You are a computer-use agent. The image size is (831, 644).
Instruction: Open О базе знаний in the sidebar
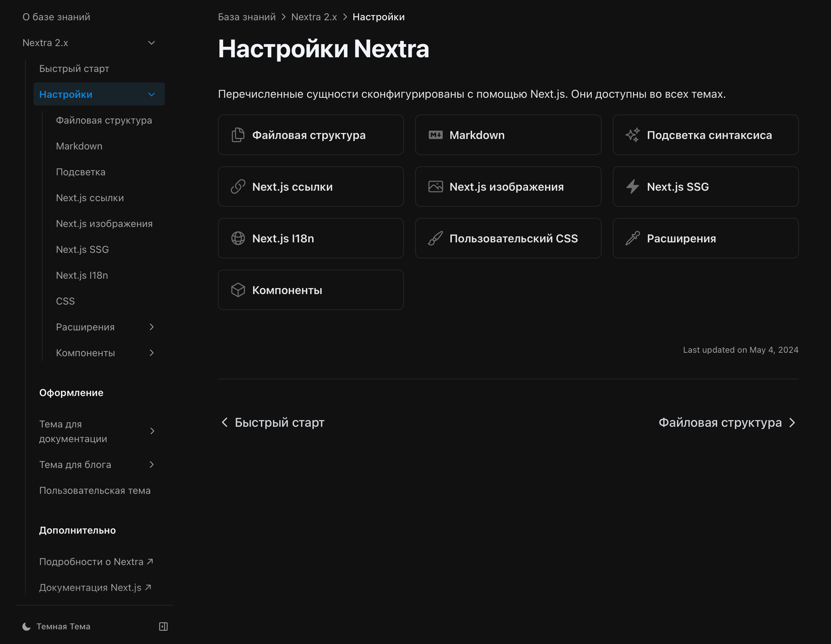(56, 17)
